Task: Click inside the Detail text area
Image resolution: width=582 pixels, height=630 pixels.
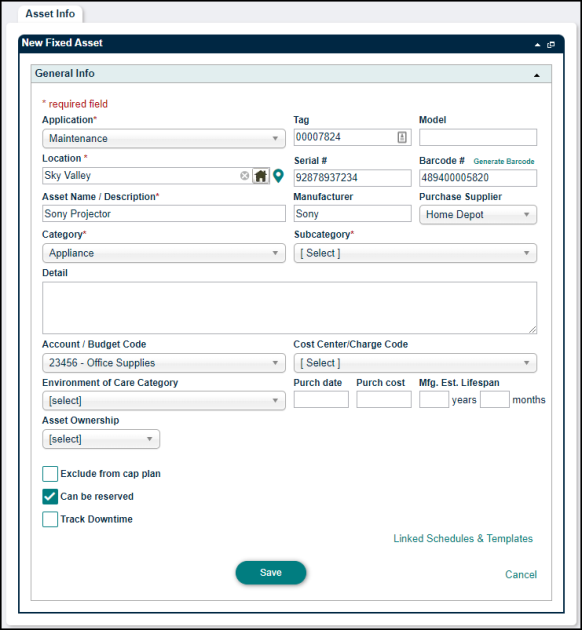Action: [289, 308]
